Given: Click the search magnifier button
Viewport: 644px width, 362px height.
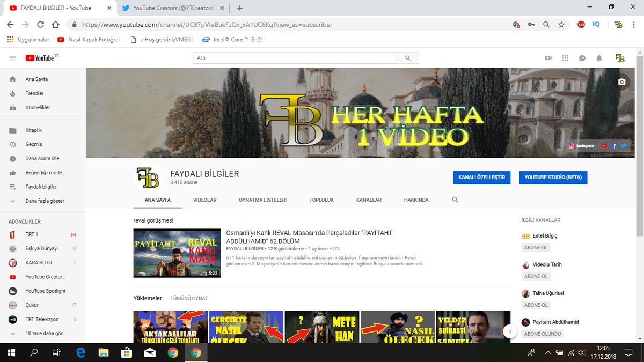Looking at the screenshot, I should (408, 58).
